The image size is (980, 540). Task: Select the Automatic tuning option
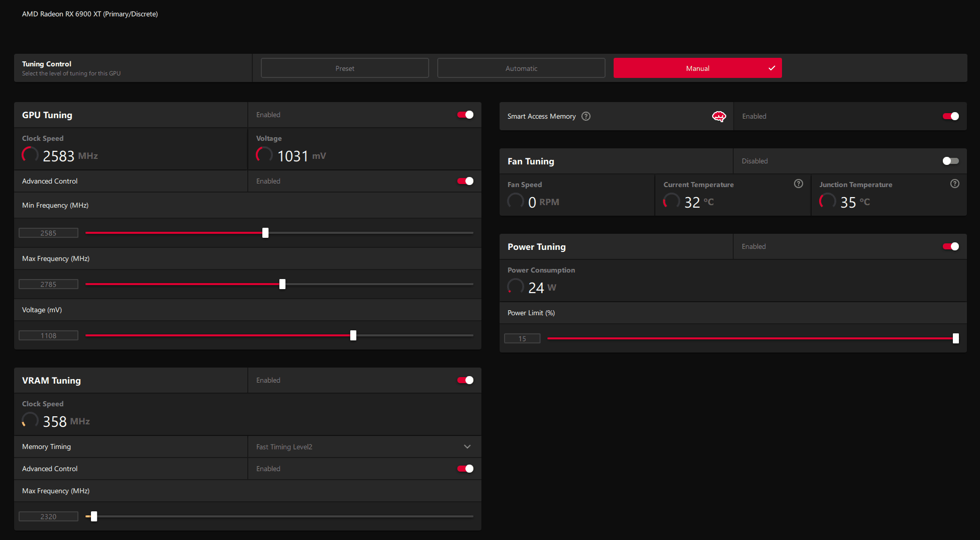pos(521,68)
